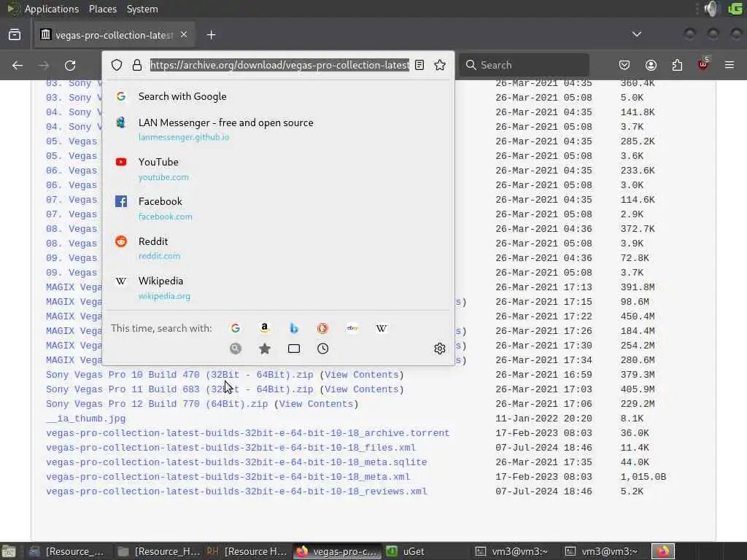The height and width of the screenshot is (560, 747).
Task: Open a new tab with plus button
Action: 211,35
